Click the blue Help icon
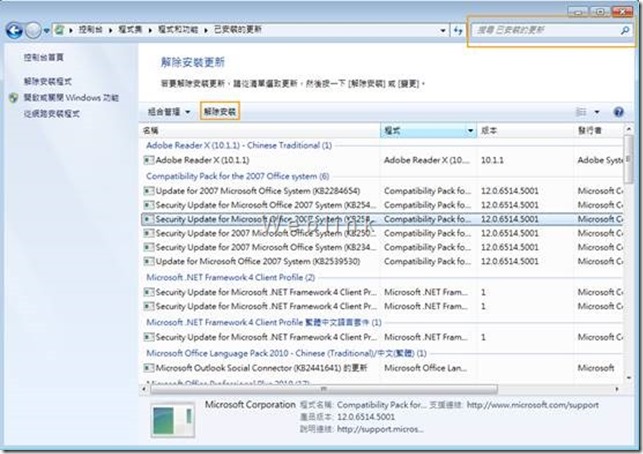643x454 pixels. tap(618, 112)
